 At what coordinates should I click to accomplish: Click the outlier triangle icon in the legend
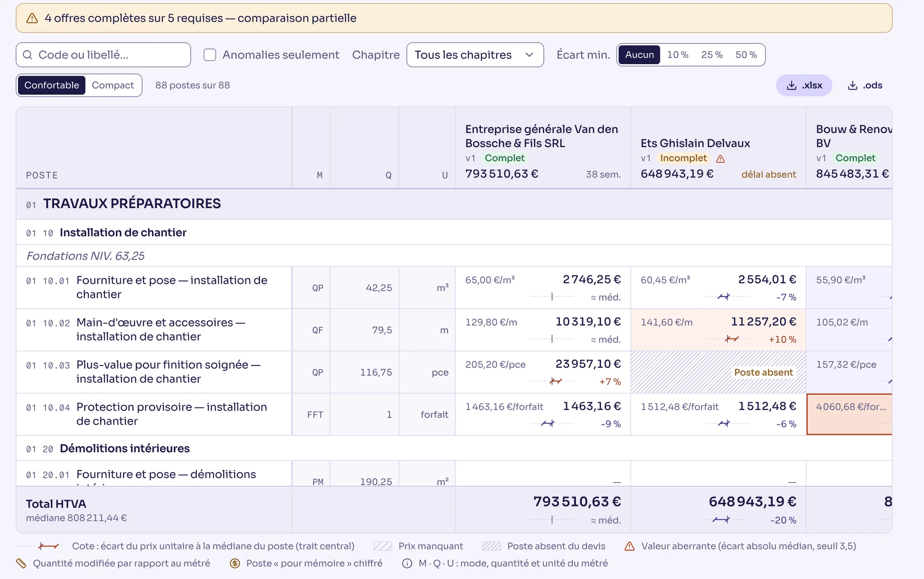[629, 546]
